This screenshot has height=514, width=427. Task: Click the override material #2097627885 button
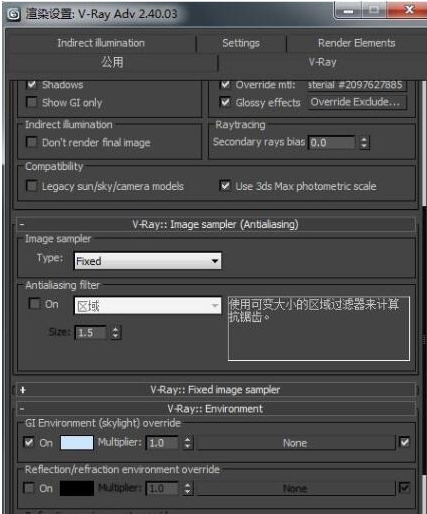point(357,85)
